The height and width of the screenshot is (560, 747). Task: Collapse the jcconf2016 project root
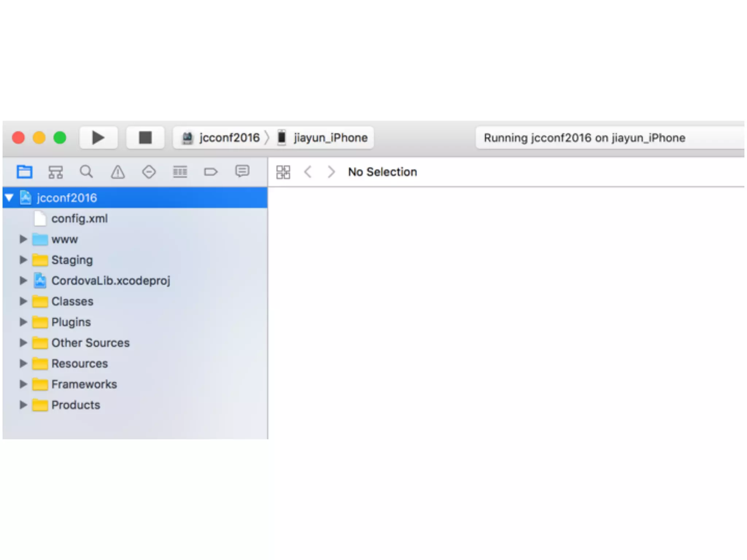(9, 198)
